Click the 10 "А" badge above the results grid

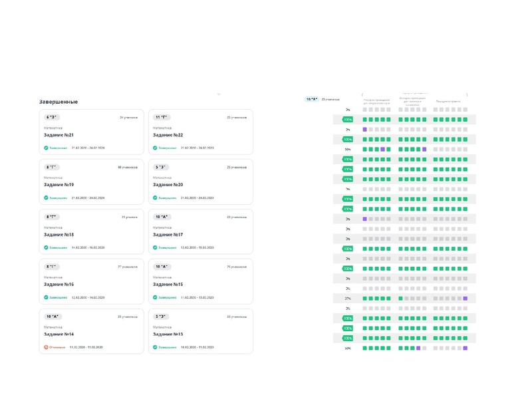312,99
